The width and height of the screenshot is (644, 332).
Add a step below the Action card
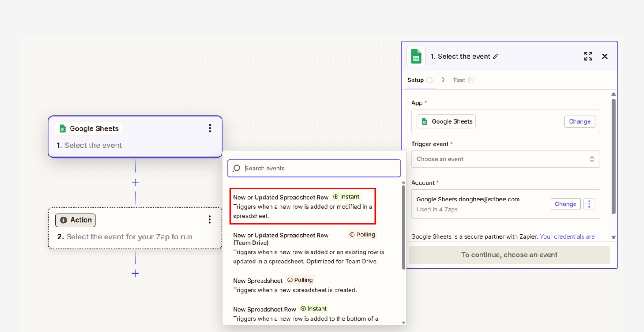(x=135, y=273)
